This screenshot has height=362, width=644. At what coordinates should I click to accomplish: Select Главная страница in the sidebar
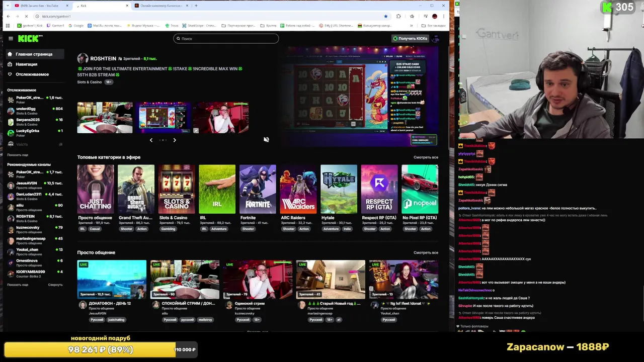coord(34,54)
